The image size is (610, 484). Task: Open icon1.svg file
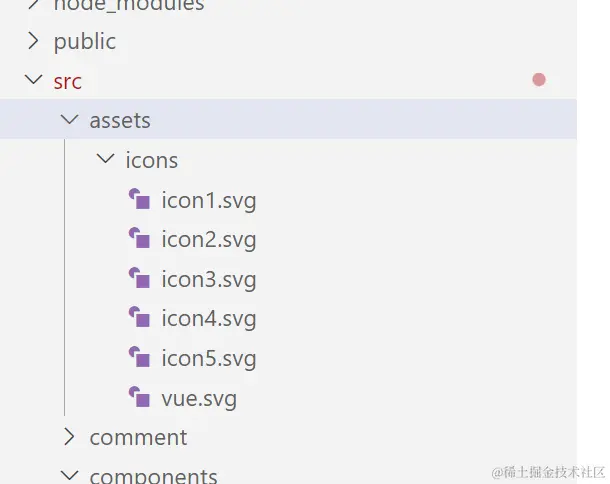[208, 200]
